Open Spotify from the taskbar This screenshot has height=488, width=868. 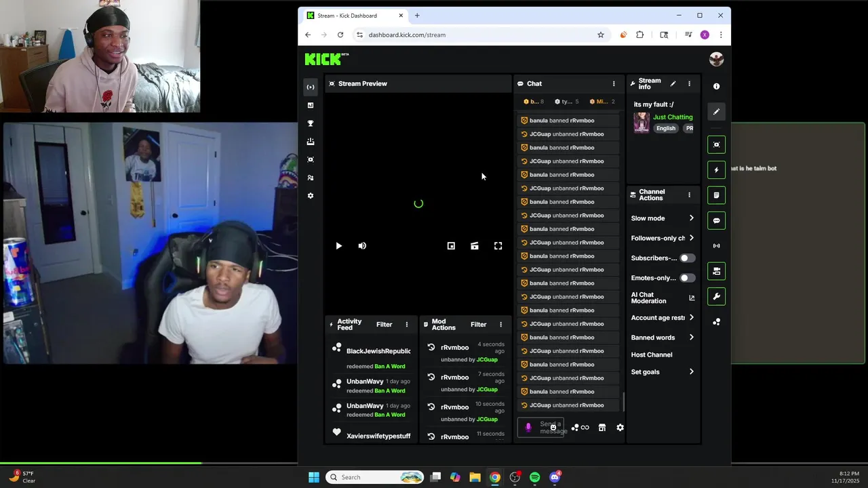click(534, 477)
